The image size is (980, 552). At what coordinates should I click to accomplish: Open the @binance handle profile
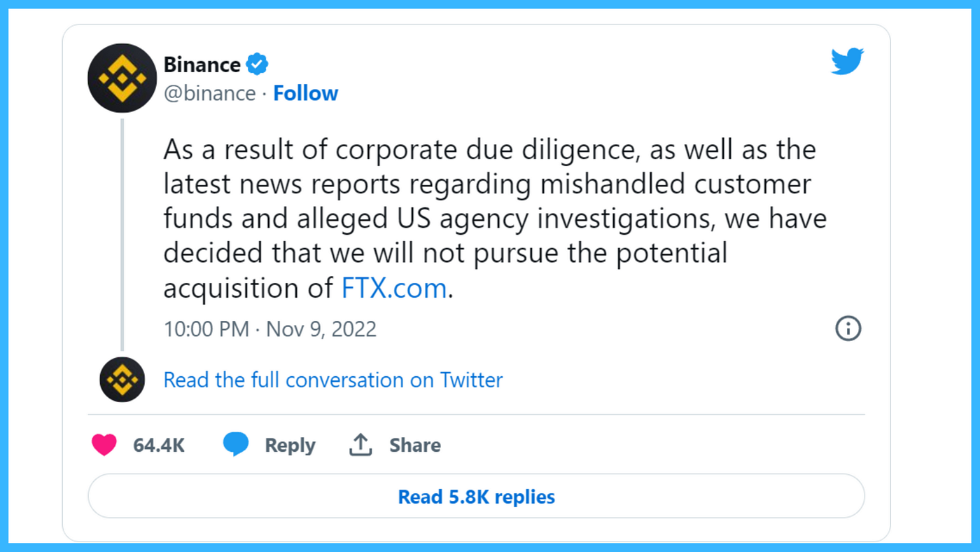(209, 93)
